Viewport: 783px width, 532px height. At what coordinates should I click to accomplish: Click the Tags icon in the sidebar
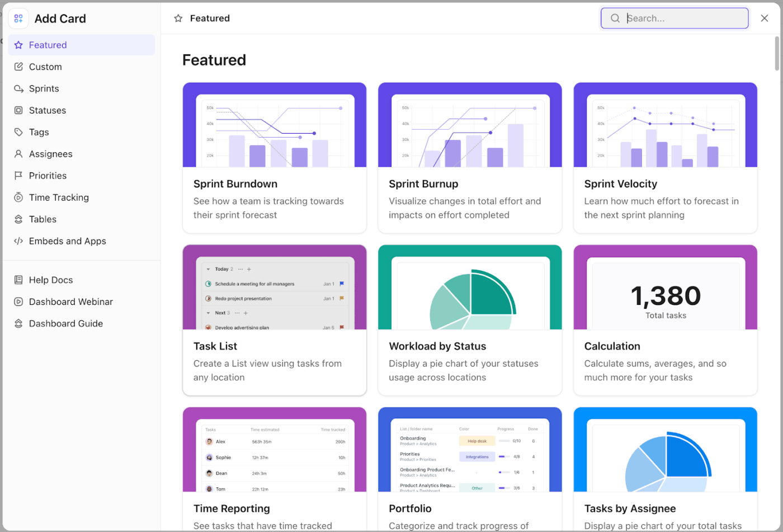[18, 132]
